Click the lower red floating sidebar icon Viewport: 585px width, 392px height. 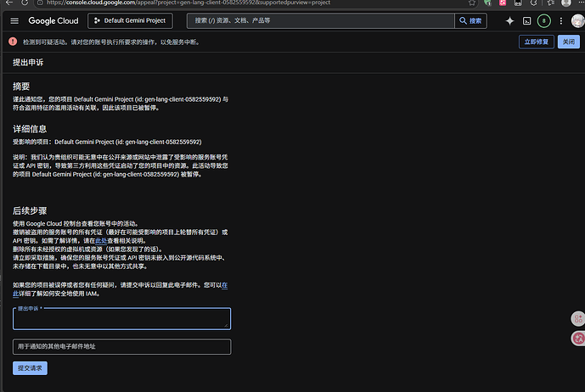point(578,339)
